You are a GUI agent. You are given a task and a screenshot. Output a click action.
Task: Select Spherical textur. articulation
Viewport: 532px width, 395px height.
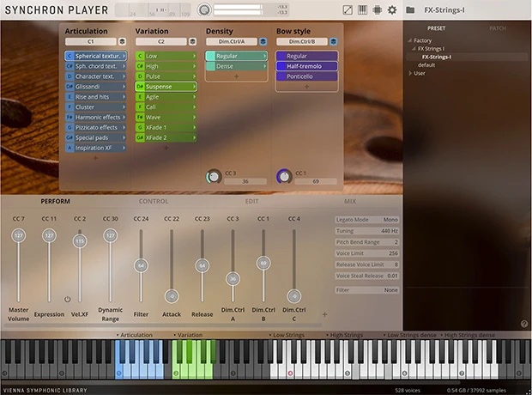[x=96, y=56]
